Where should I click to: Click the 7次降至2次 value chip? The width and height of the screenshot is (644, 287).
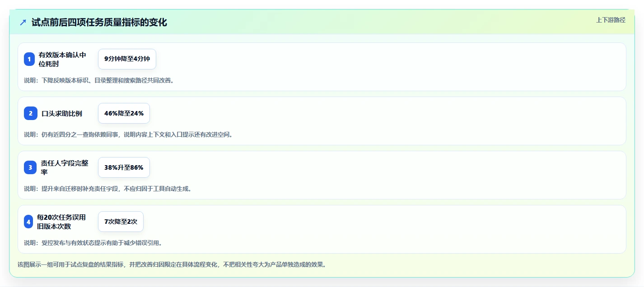[x=121, y=222]
